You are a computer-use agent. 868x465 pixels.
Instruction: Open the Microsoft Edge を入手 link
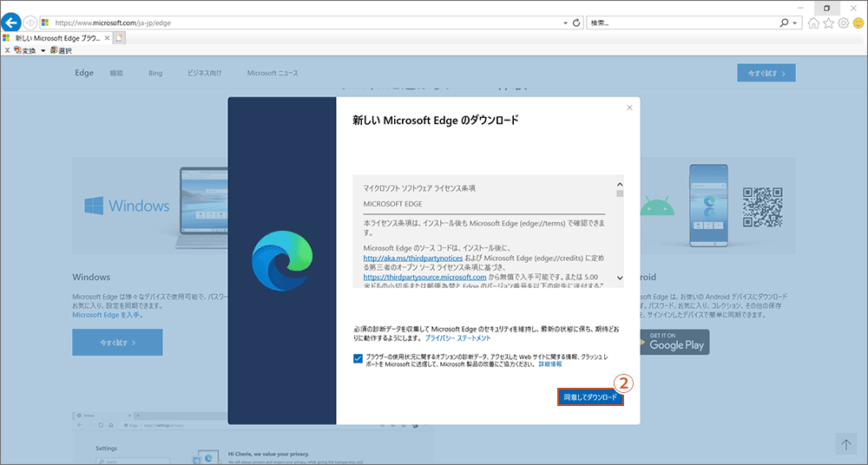(x=108, y=315)
